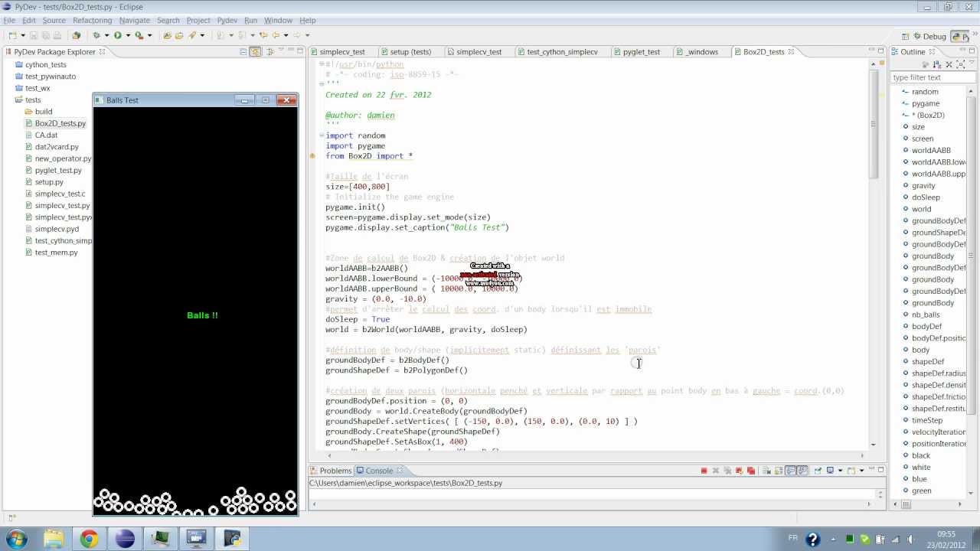Image resolution: width=980 pixels, height=551 pixels.
Task: Click the Back navigation arrow in toolbar
Action: coord(276,35)
